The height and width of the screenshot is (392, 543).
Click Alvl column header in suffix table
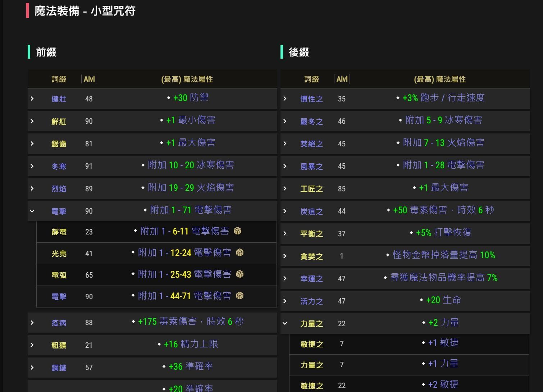342,79
